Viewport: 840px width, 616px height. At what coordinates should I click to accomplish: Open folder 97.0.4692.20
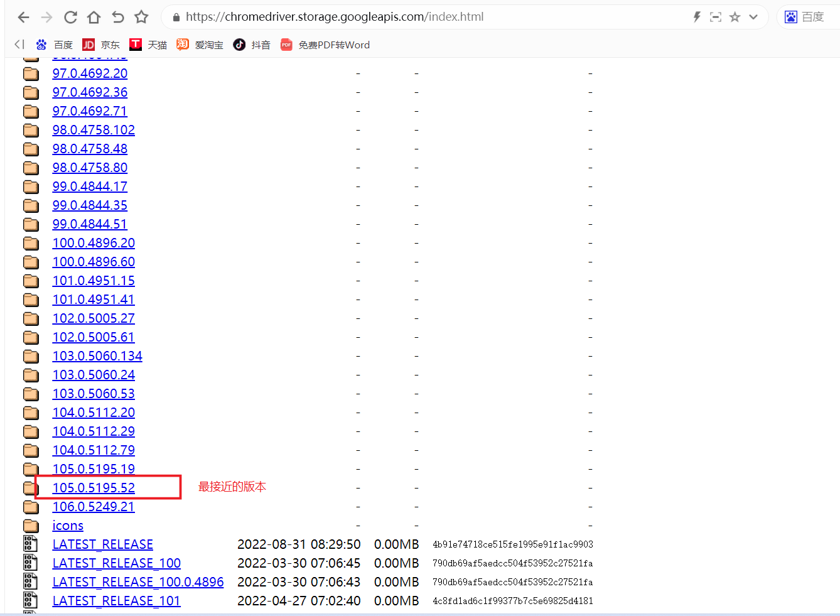90,73
